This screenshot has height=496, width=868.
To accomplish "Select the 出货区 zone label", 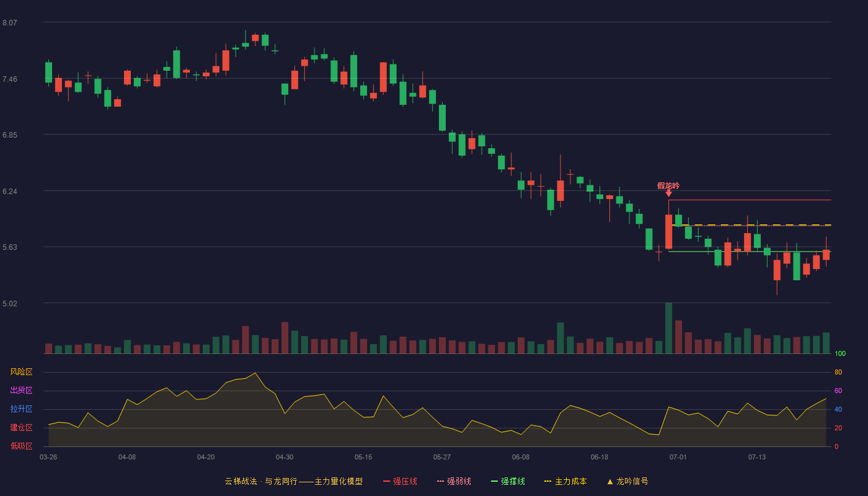I will [21, 391].
